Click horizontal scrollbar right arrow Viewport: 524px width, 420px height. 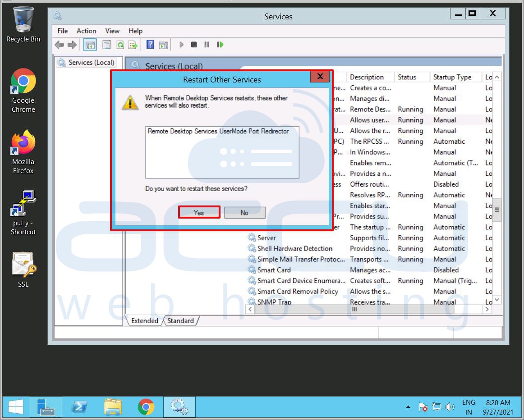click(x=487, y=310)
